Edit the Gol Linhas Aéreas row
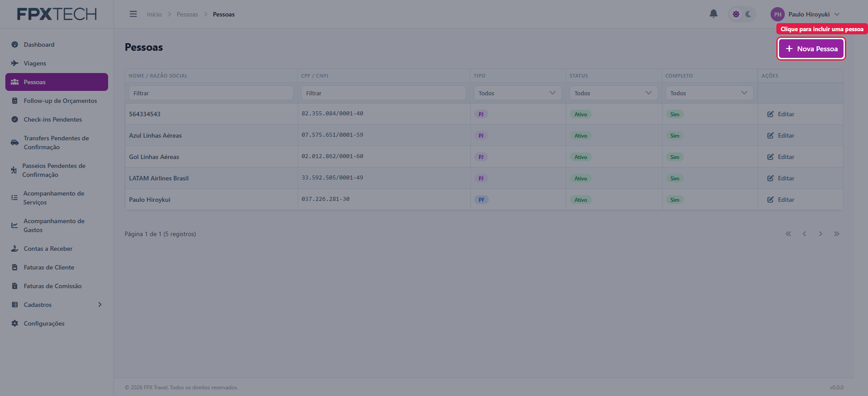The image size is (868, 396). pos(781,157)
